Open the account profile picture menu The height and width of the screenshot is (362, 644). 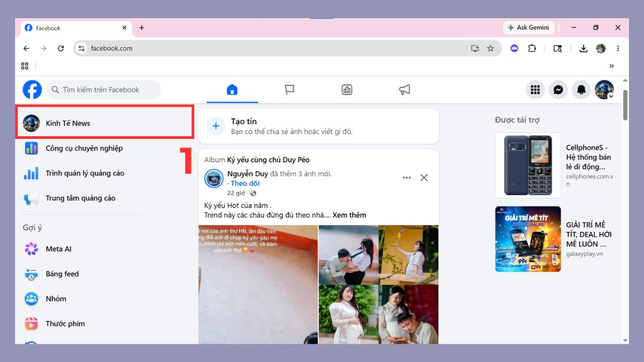click(x=604, y=90)
